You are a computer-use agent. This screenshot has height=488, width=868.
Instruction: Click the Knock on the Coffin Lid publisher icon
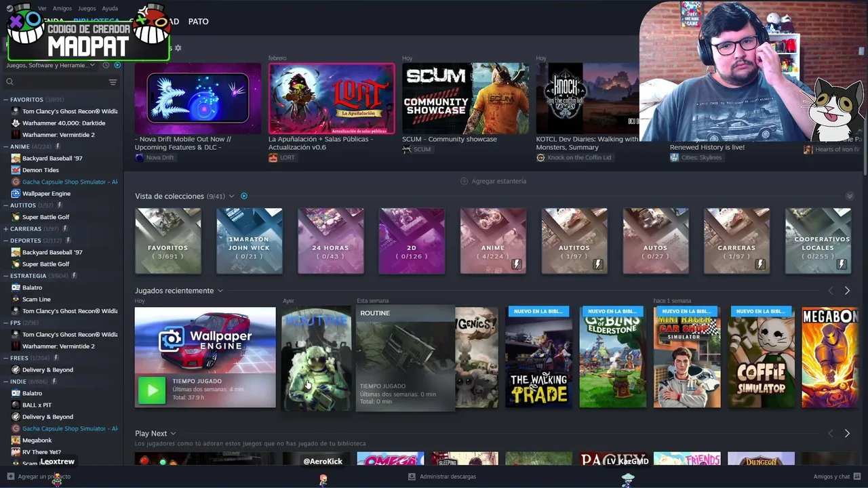(540, 157)
